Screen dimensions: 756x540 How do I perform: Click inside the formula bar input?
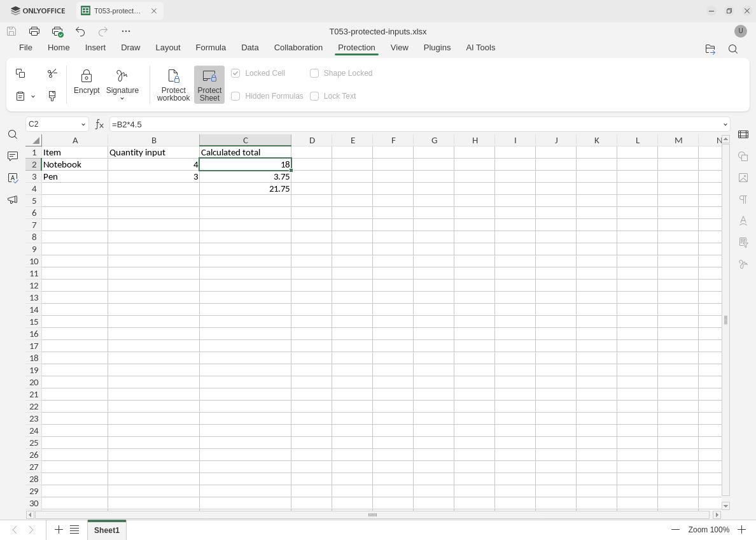(x=415, y=125)
